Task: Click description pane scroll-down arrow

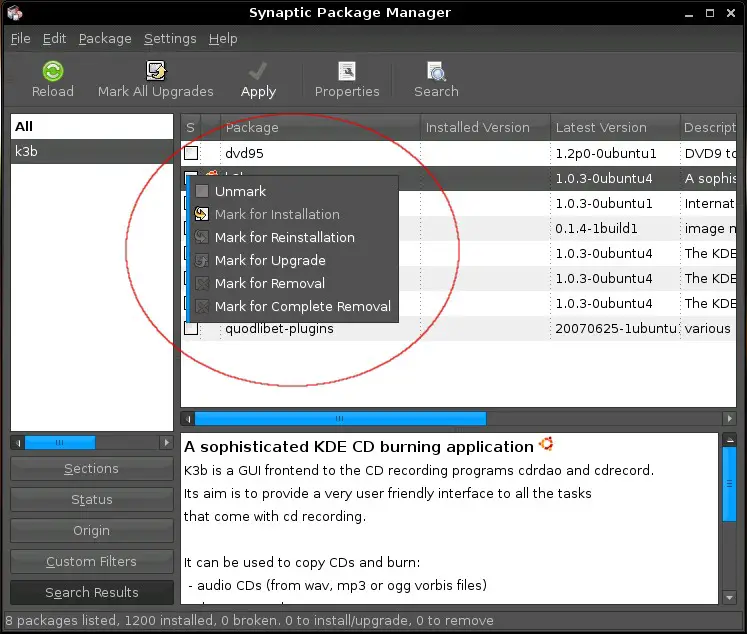Action: [x=729, y=597]
